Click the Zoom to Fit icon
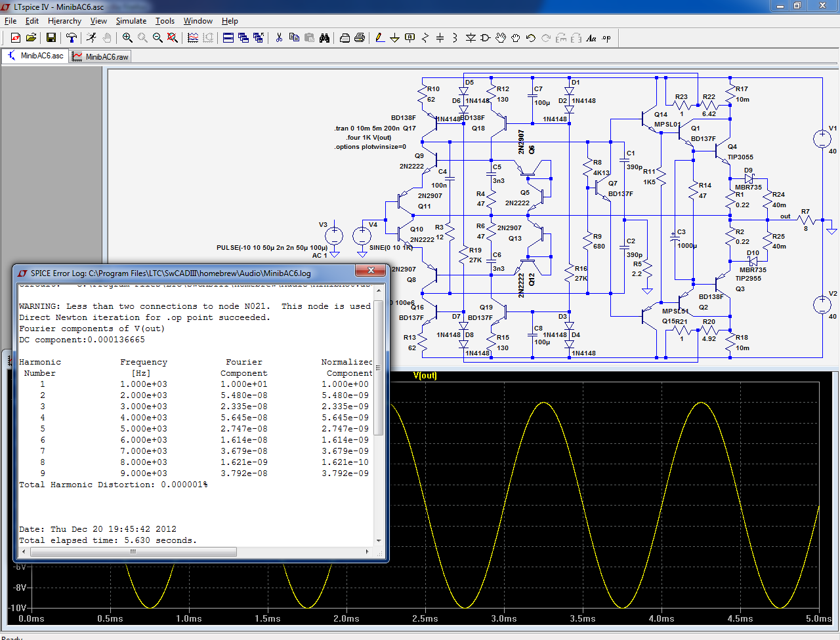 pos(173,38)
